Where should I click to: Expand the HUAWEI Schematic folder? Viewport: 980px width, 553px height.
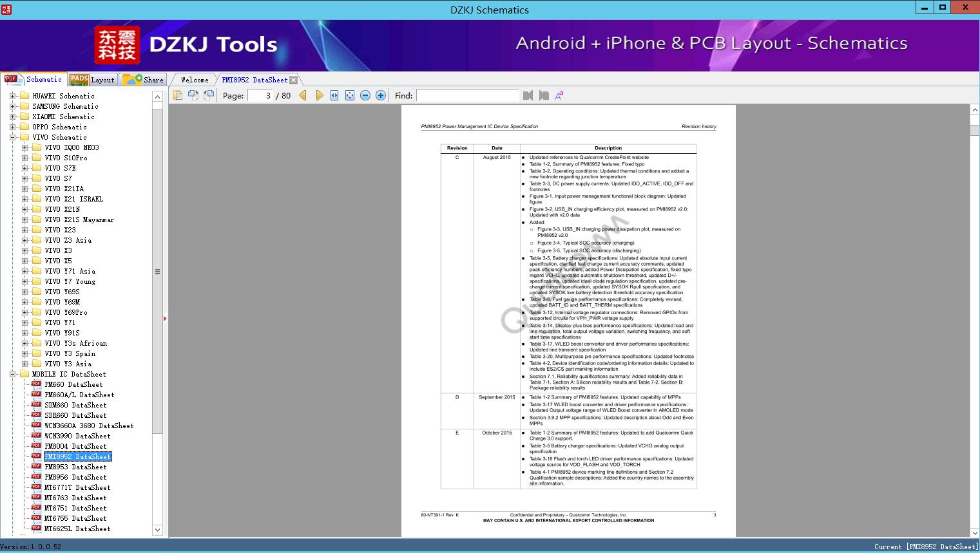(12, 95)
